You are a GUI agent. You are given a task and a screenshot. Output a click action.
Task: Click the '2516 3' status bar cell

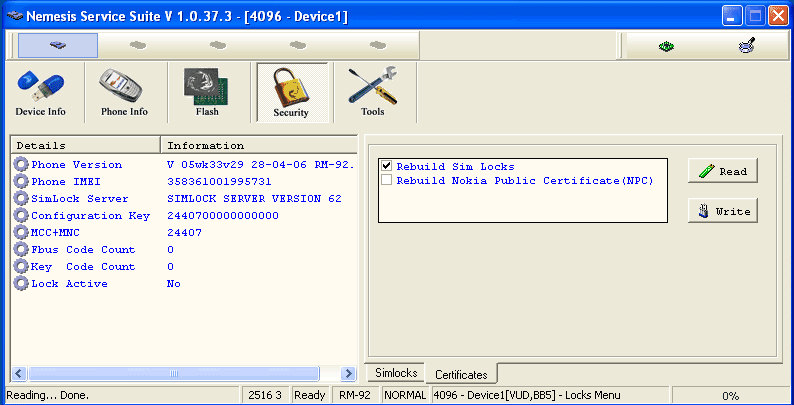265,395
